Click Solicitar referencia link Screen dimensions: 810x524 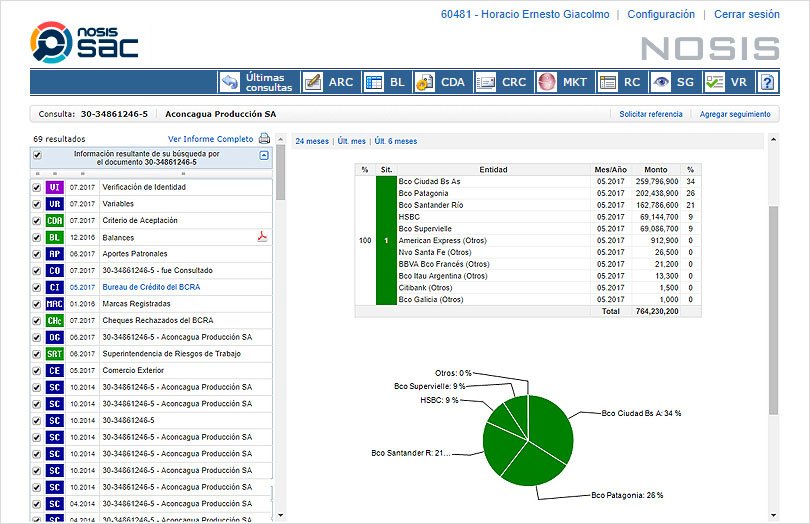[651, 114]
